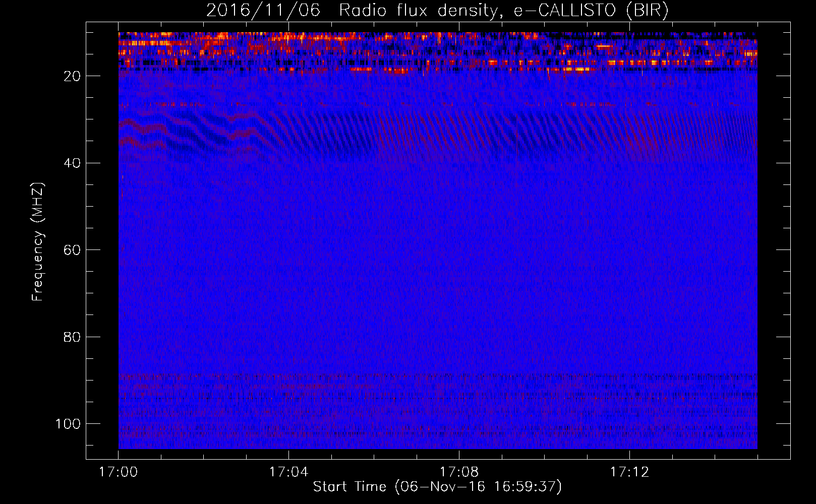
Task: Click the 20 MHz frequency tick label
Action: pos(73,76)
